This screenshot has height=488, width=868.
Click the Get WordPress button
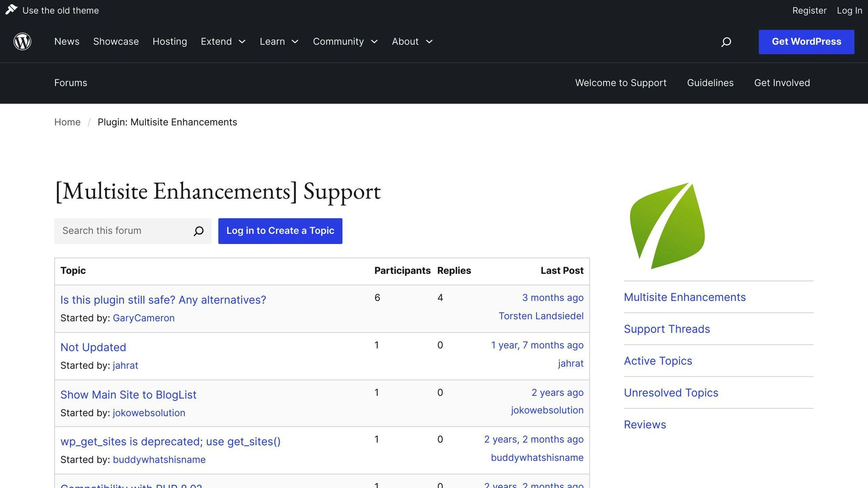click(807, 42)
